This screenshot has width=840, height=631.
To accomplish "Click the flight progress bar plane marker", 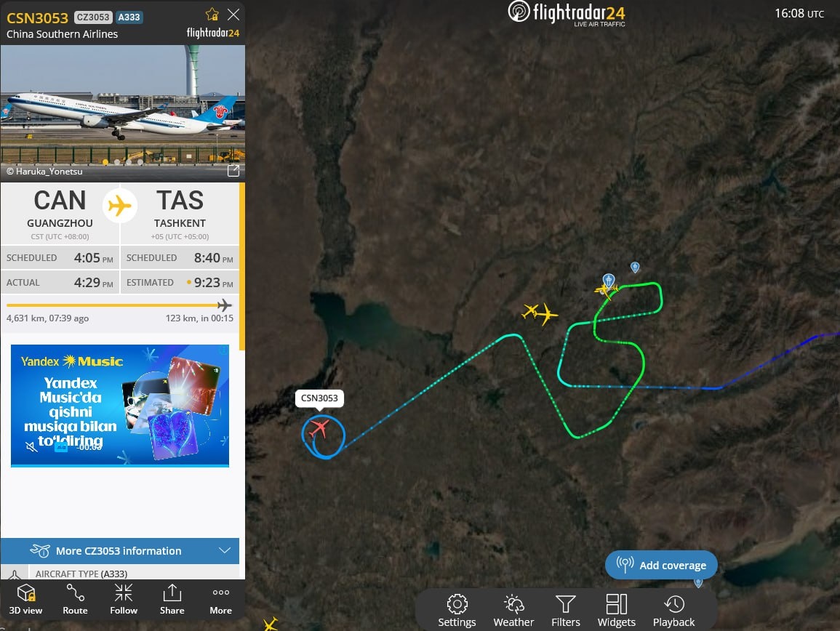I will click(x=225, y=305).
